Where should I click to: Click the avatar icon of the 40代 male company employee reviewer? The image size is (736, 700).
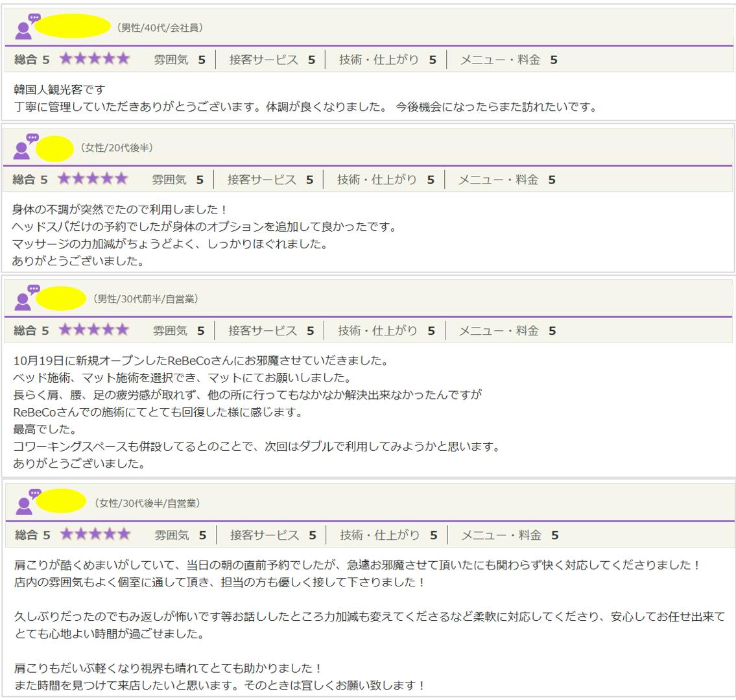point(26,27)
